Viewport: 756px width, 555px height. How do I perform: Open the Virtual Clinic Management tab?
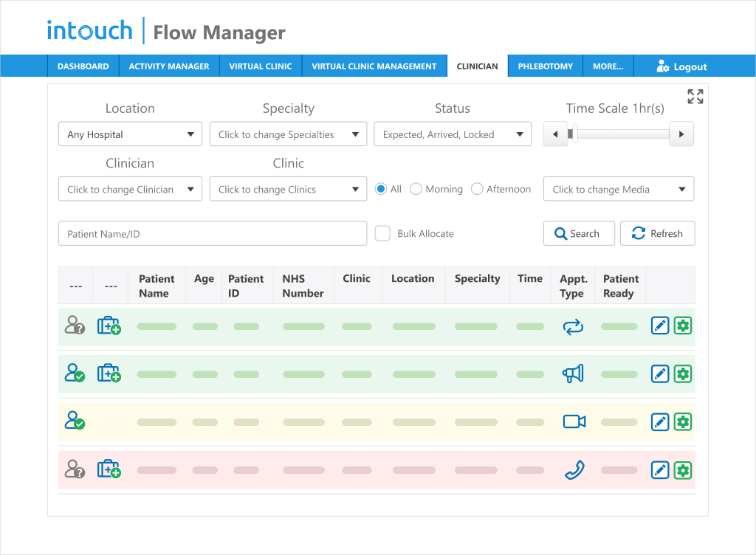coord(374,66)
